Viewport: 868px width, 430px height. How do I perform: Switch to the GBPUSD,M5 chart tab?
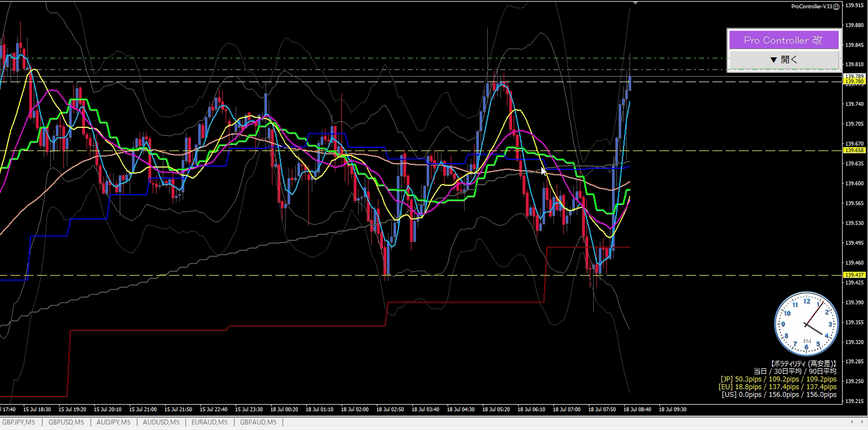(66, 422)
